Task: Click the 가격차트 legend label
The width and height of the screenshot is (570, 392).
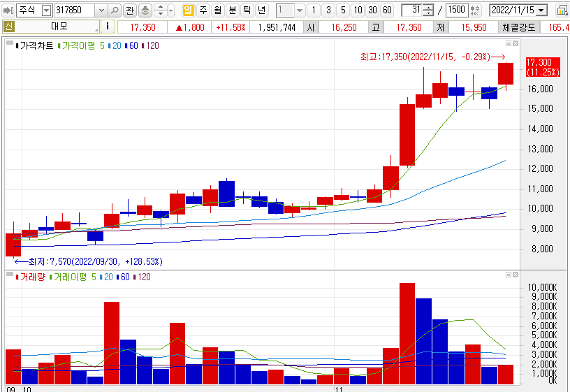Action: point(37,46)
